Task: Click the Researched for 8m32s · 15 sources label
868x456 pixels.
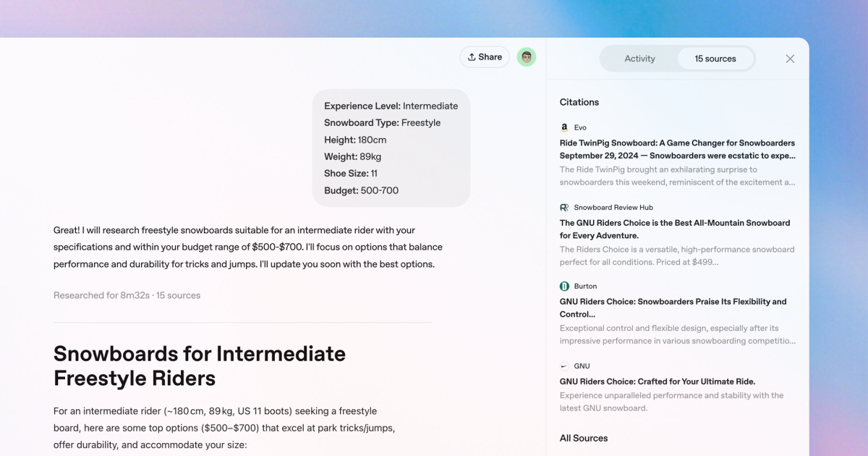Action: pyautogui.click(x=127, y=295)
